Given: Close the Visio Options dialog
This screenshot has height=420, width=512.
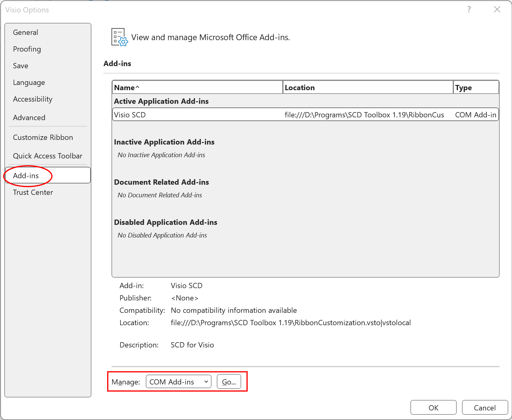Looking at the screenshot, I should pyautogui.click(x=497, y=9).
